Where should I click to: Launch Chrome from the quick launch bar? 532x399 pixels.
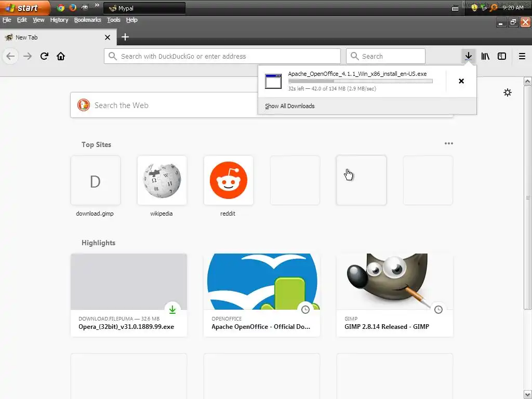[61, 8]
